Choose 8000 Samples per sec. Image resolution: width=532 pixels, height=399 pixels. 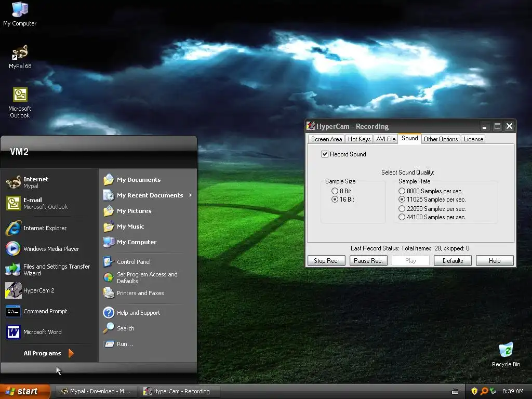tap(431, 191)
